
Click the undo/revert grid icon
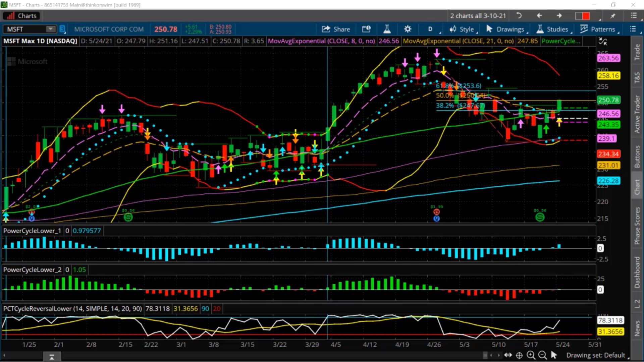519,16
